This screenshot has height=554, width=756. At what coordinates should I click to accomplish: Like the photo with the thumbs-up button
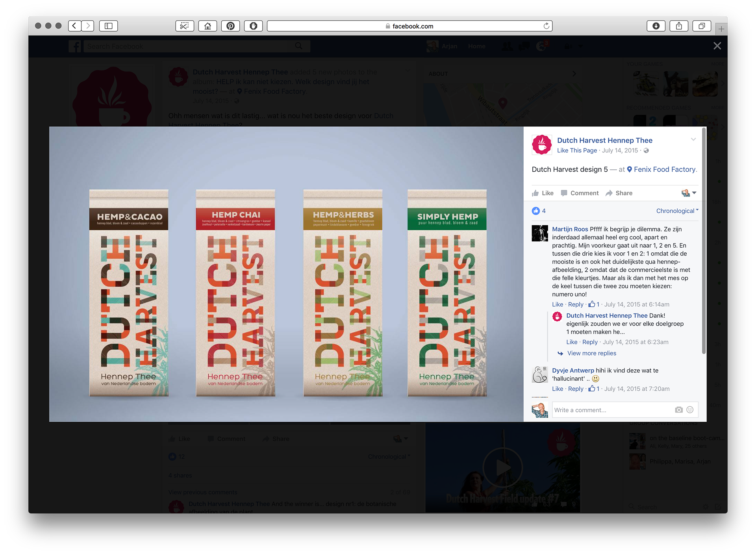543,193
